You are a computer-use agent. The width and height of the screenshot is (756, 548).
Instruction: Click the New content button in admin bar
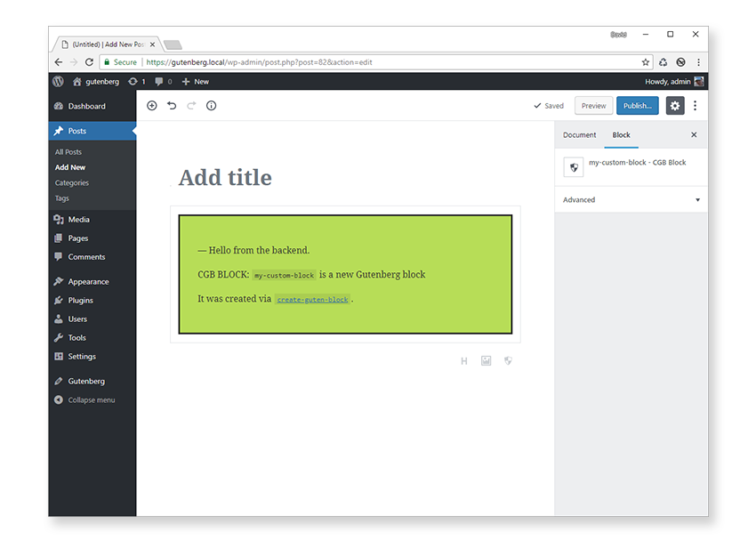click(196, 82)
